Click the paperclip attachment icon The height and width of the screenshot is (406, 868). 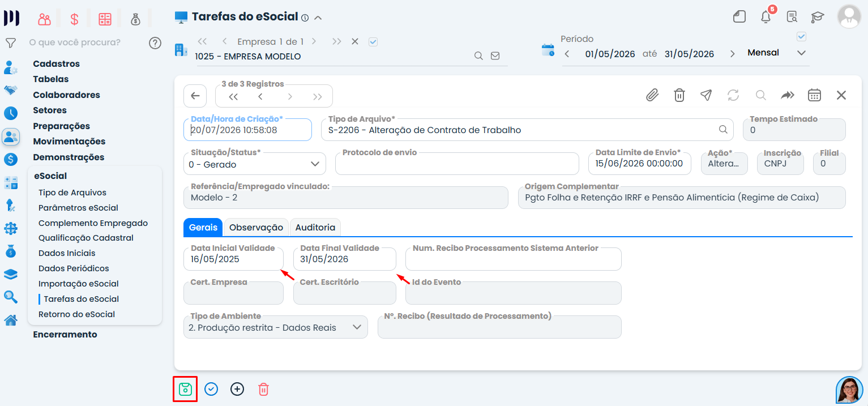point(652,95)
